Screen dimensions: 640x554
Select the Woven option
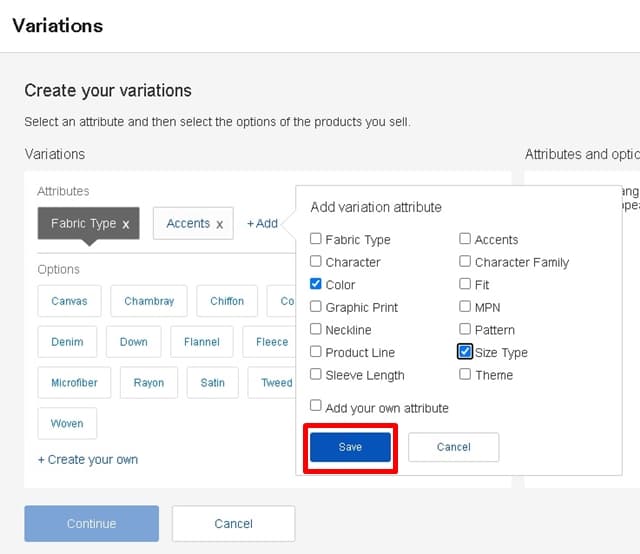click(x=67, y=424)
